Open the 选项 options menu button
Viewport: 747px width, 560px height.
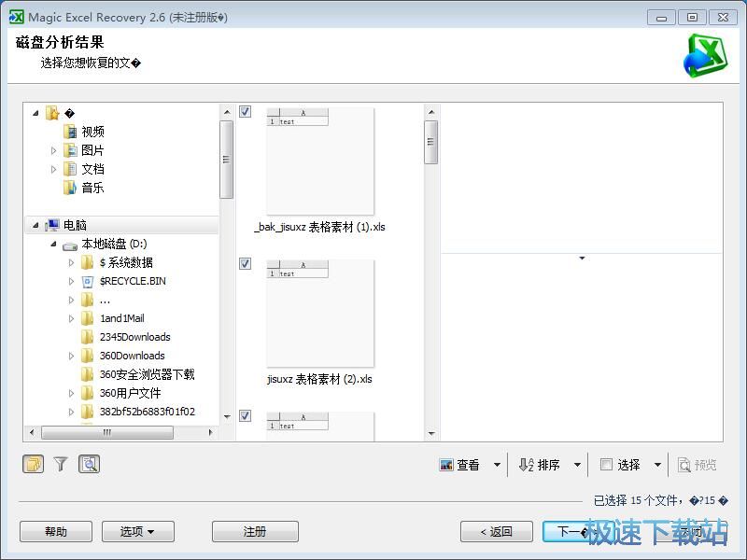click(x=136, y=531)
